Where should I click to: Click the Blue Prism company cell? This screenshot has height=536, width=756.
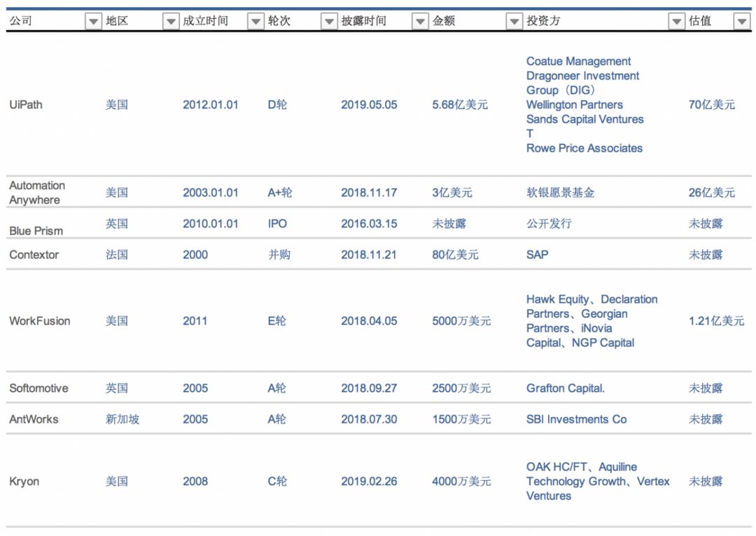coord(36,231)
